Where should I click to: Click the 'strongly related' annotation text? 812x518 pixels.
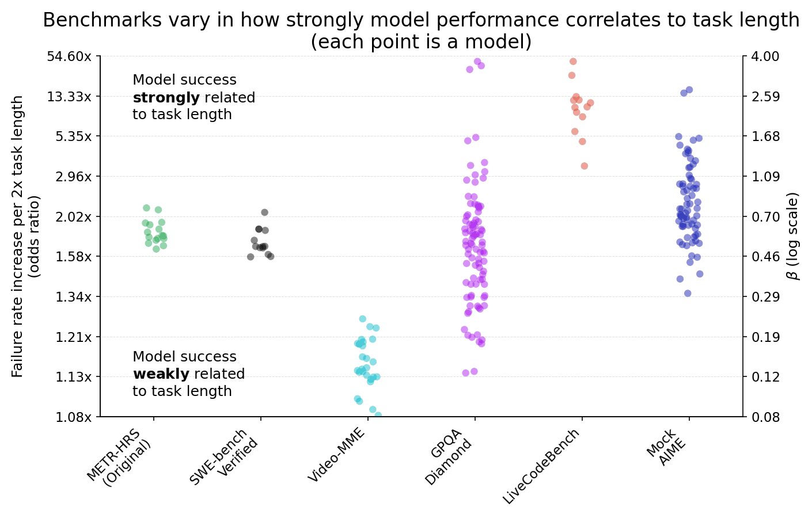click(x=193, y=97)
